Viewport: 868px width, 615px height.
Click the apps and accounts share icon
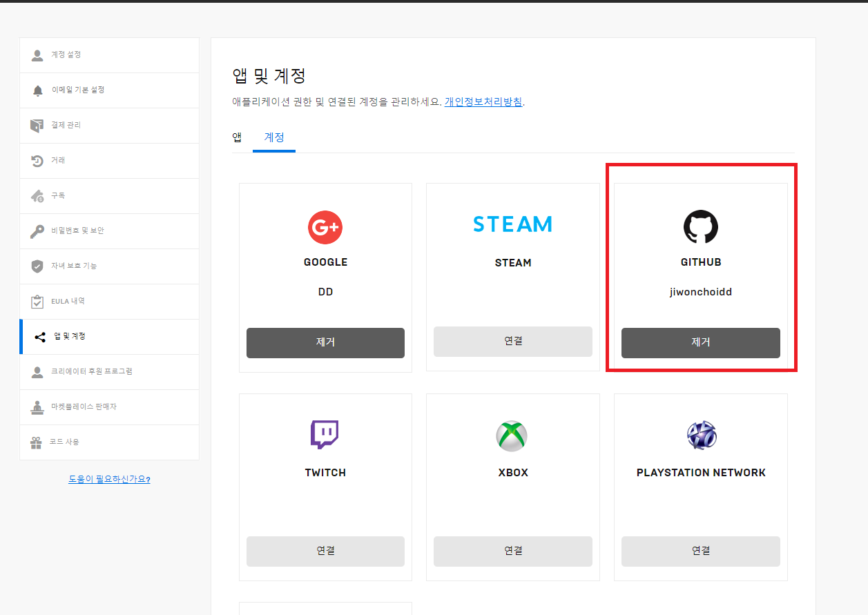39,337
